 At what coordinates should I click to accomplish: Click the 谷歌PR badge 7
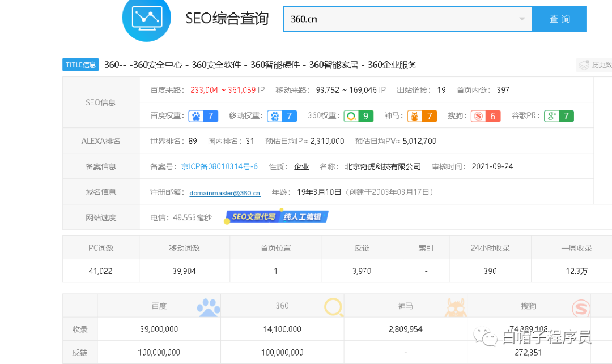point(559,115)
